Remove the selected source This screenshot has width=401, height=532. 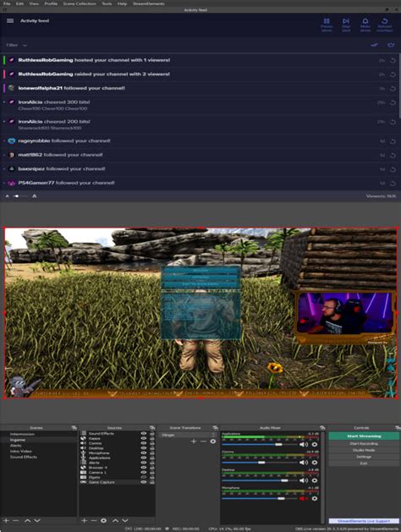[x=94, y=520]
